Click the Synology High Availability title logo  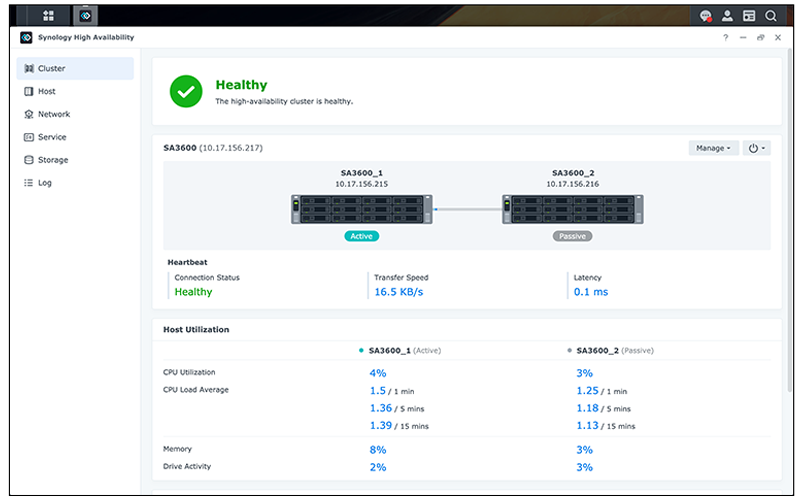(x=26, y=37)
